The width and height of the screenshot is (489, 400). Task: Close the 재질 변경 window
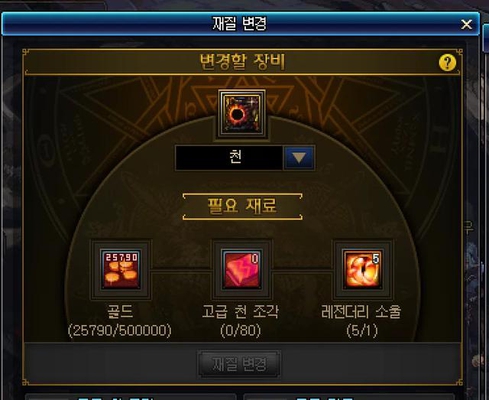pyautogui.click(x=466, y=24)
